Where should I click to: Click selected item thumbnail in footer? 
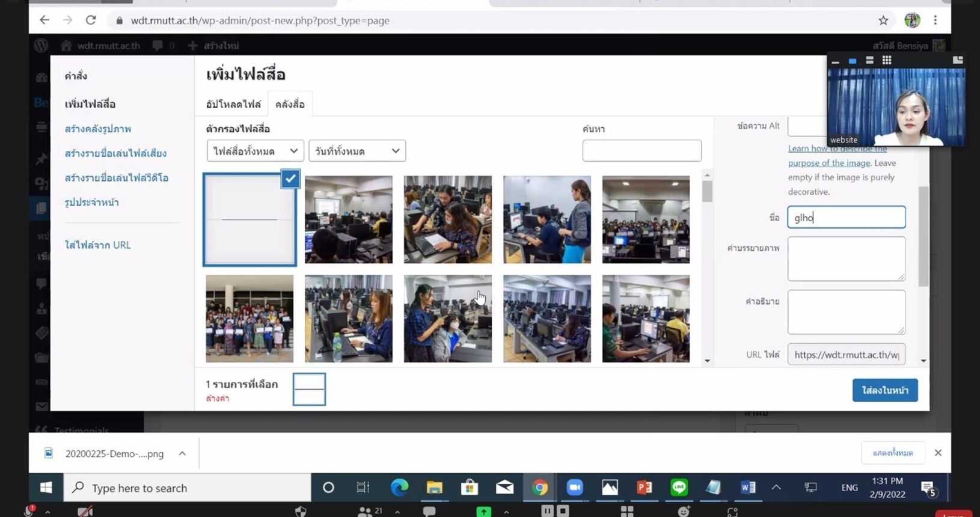pos(309,389)
